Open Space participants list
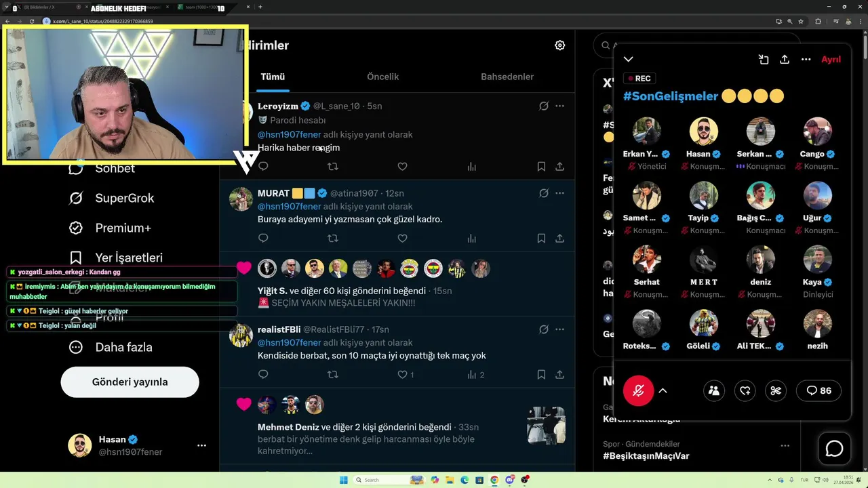Screen dimensions: 868x488 [x=713, y=390]
